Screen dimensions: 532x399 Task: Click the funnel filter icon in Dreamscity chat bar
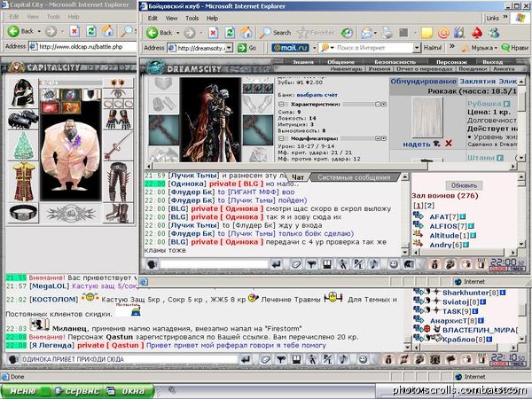(x=311, y=264)
